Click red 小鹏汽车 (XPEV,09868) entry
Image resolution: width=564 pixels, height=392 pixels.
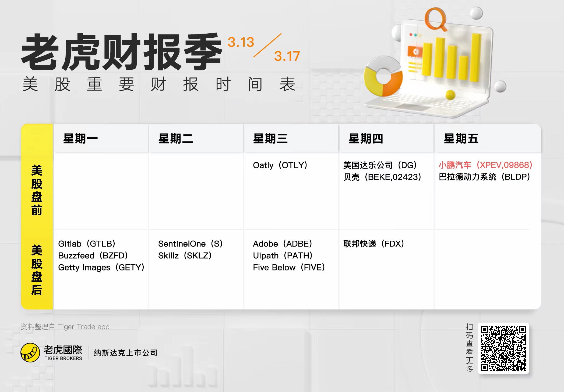click(x=486, y=165)
